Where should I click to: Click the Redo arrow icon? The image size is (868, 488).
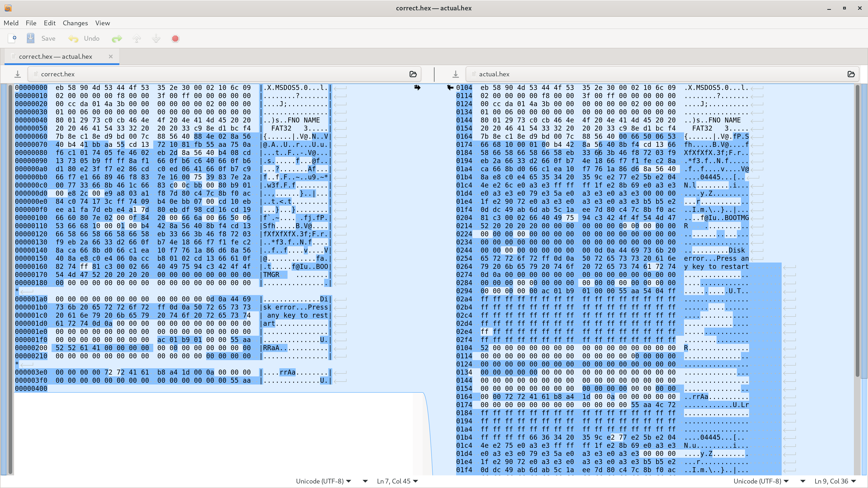pyautogui.click(x=117, y=39)
